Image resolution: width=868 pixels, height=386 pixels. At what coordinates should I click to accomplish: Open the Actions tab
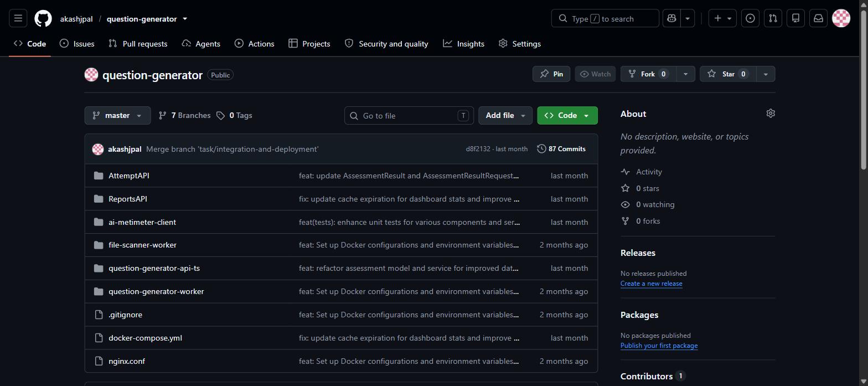point(254,44)
